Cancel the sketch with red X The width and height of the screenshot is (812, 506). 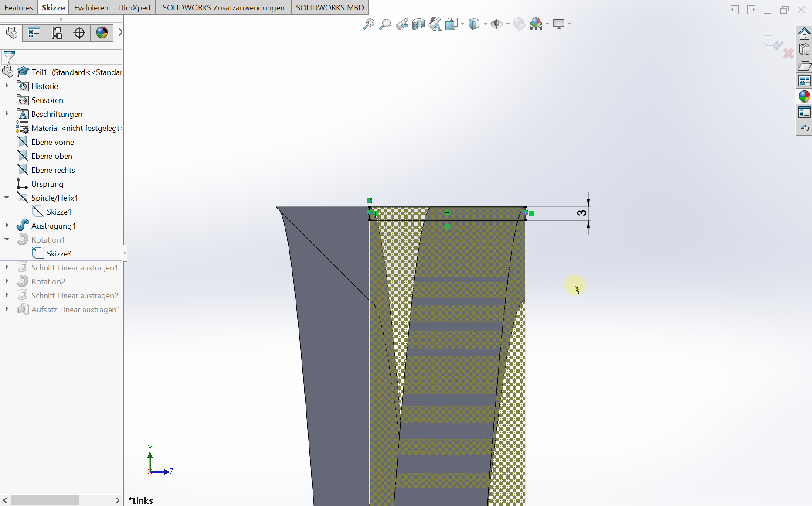[x=788, y=54]
